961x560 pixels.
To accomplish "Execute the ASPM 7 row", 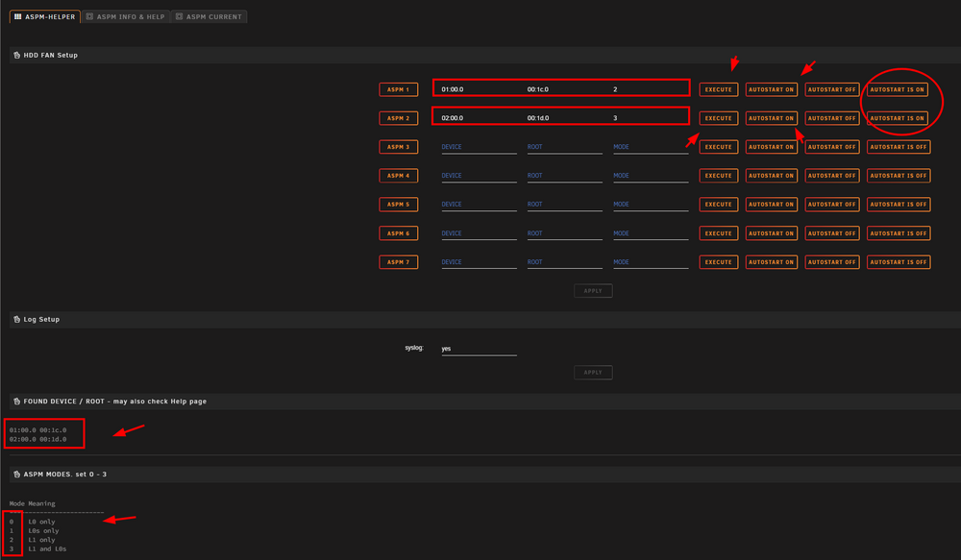I will 718,262.
